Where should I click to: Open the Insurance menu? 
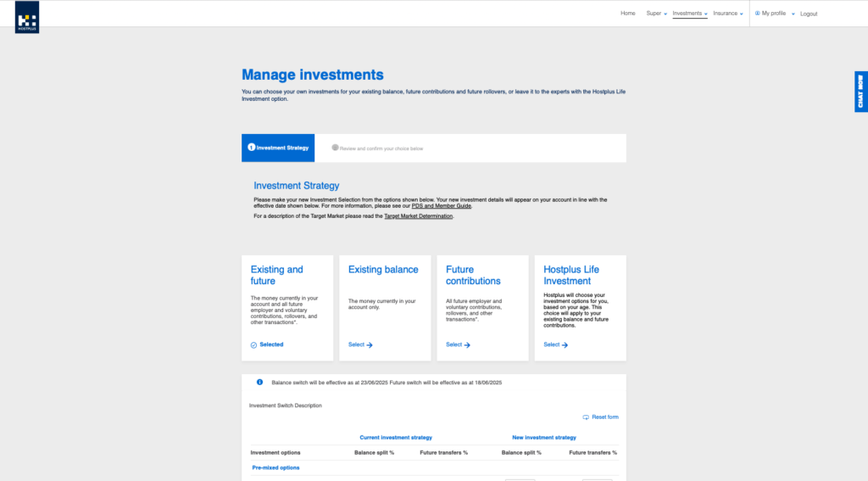[x=726, y=14]
